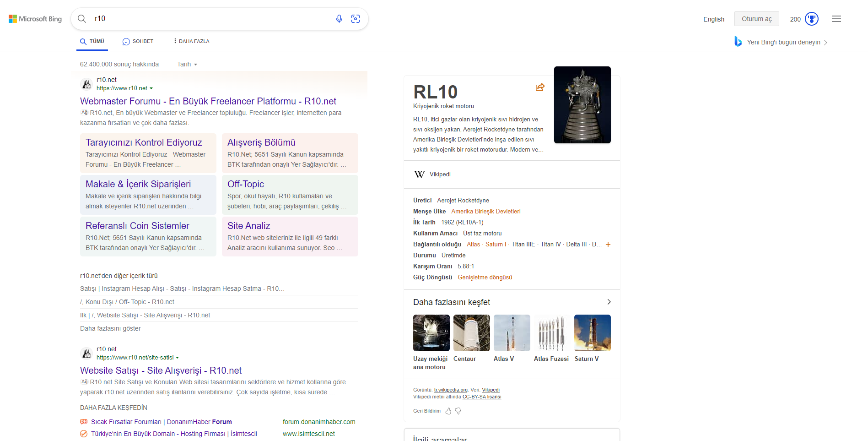
Task: Open the hamburger settings menu
Action: tap(836, 19)
